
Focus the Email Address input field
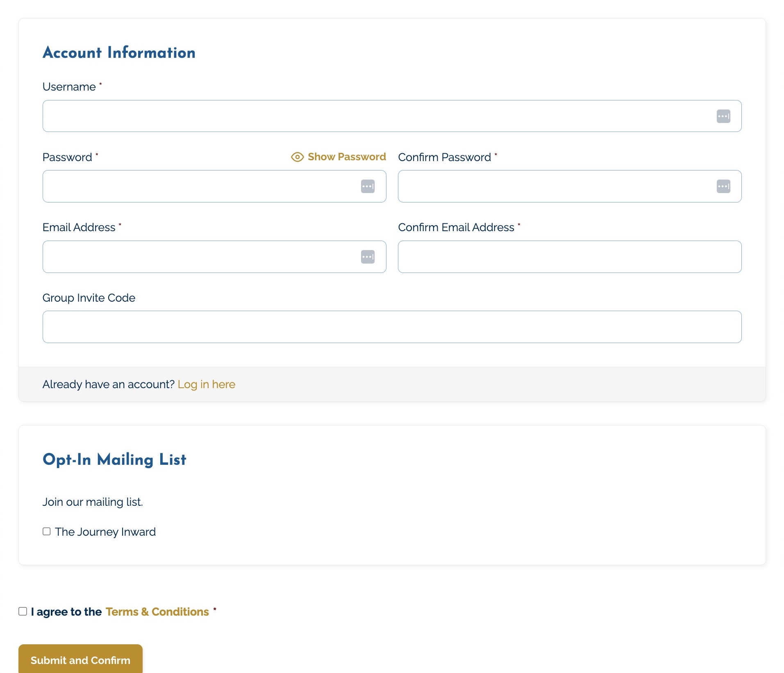[214, 257]
